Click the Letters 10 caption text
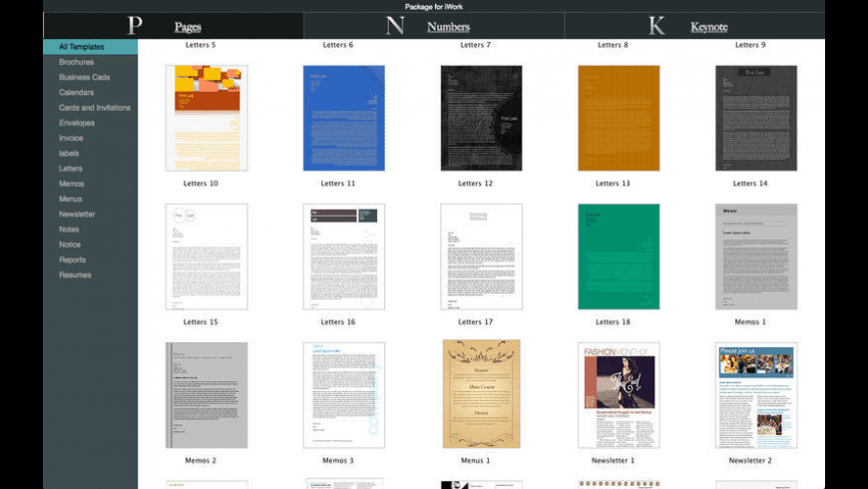The height and width of the screenshot is (489, 868). pos(201,184)
